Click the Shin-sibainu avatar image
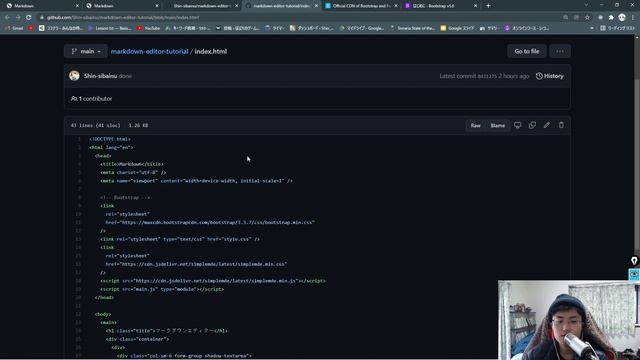This screenshot has width=640, height=360. tap(74, 76)
